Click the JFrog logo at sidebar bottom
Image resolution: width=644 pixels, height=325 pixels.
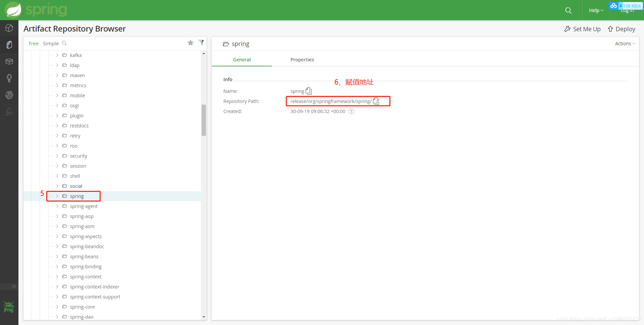(9, 307)
